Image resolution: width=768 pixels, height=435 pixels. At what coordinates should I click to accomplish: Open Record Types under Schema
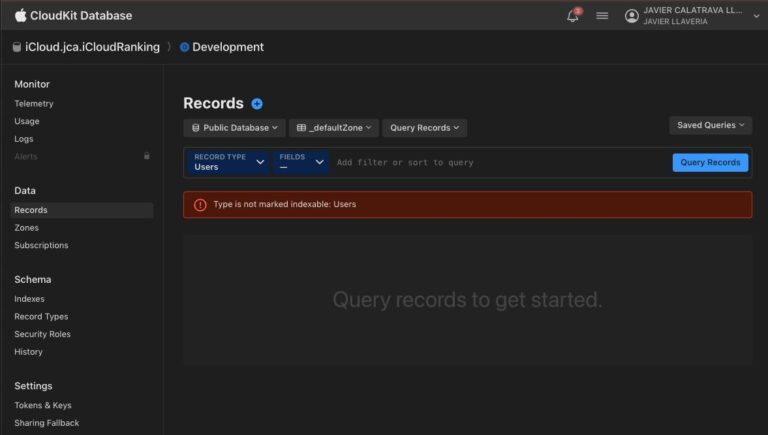[x=41, y=317]
